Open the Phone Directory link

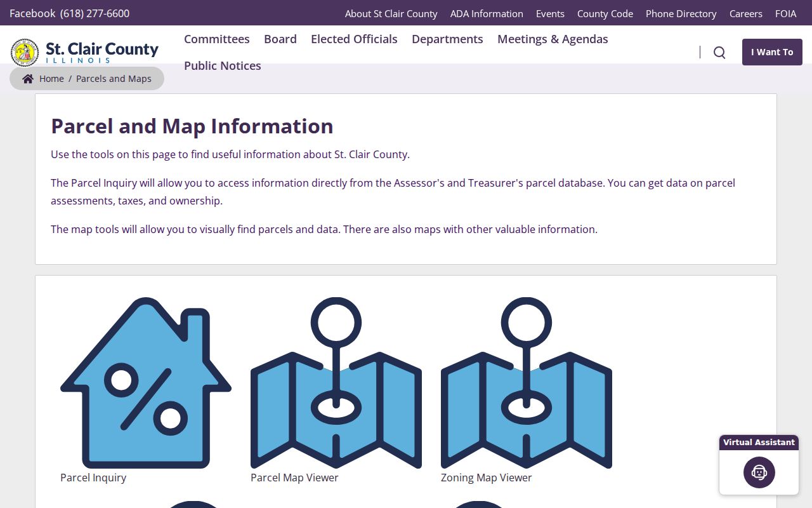coord(681,13)
